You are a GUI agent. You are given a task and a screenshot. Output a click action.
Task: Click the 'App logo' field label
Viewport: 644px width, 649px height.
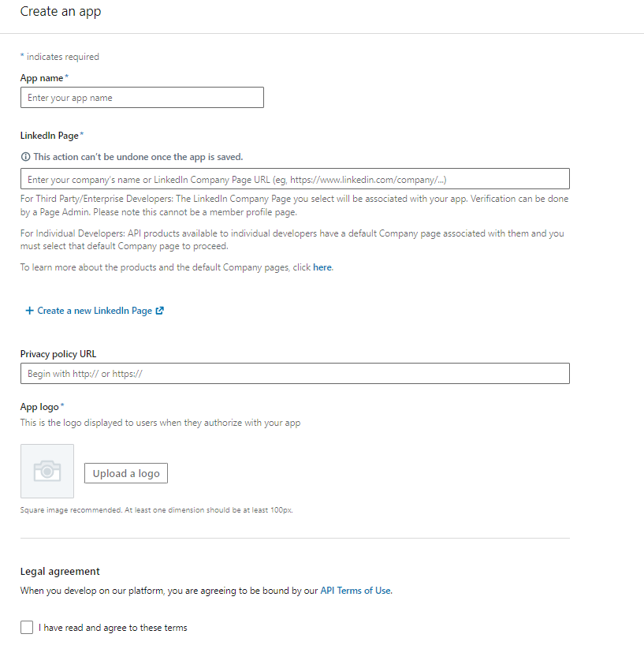tap(38, 407)
